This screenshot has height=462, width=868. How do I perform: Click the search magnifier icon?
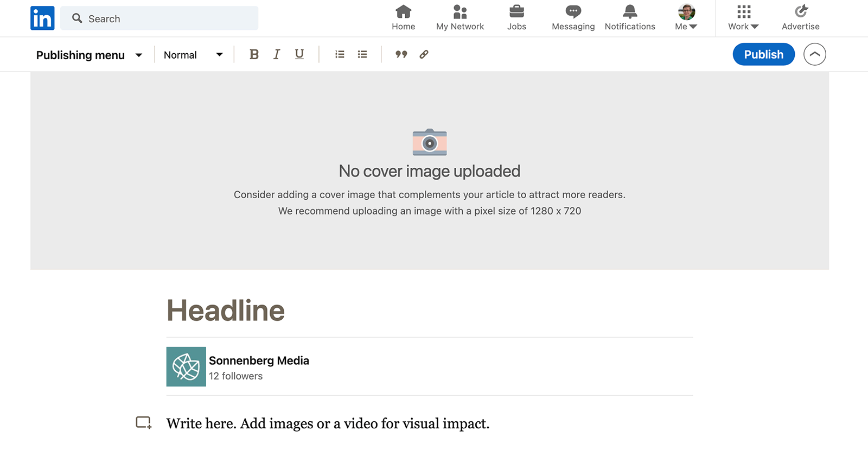pos(77,18)
